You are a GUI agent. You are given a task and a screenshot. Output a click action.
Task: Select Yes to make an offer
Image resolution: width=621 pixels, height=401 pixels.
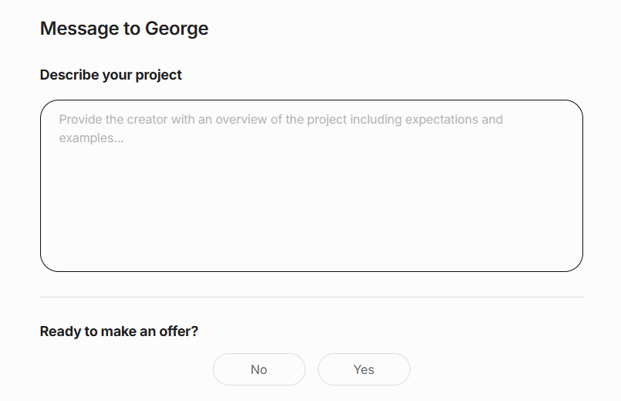[364, 369]
